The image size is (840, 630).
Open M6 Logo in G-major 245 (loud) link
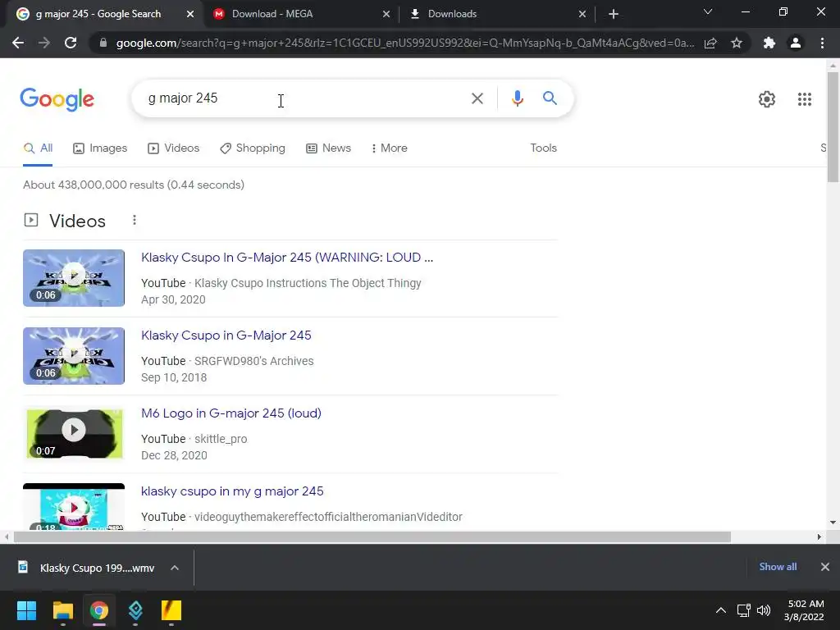coord(231,413)
